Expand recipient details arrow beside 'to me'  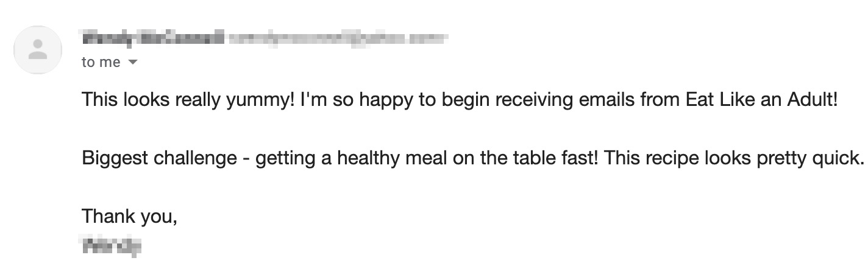[x=133, y=62]
